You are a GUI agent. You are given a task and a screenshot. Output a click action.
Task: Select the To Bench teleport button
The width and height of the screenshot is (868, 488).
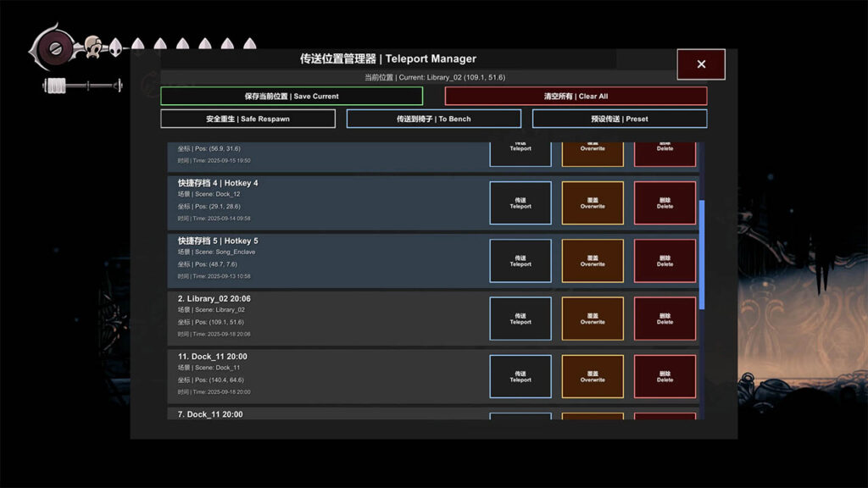coord(433,119)
